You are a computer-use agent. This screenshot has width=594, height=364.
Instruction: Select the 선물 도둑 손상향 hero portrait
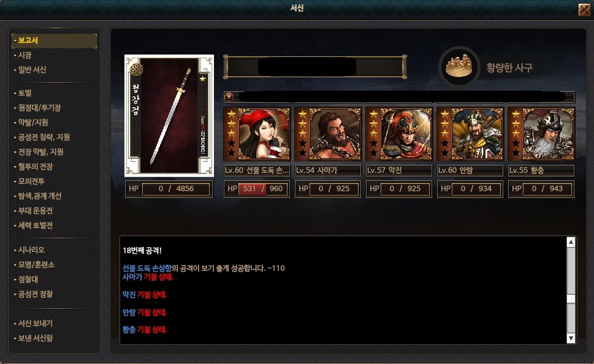click(257, 134)
